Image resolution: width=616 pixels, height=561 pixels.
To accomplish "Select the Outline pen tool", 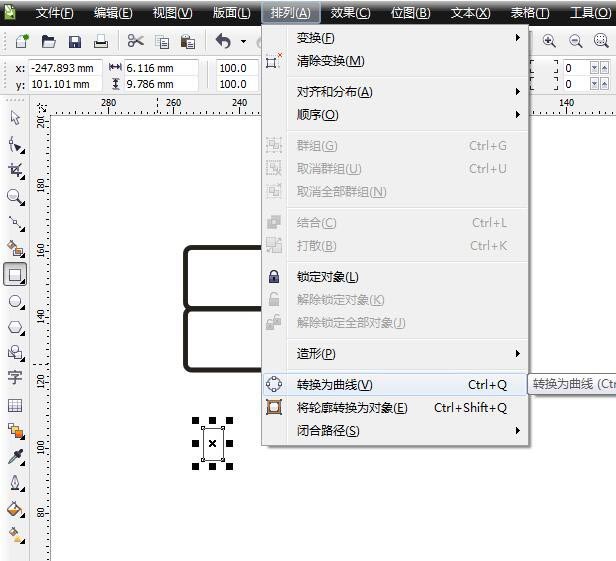I will coord(16,483).
